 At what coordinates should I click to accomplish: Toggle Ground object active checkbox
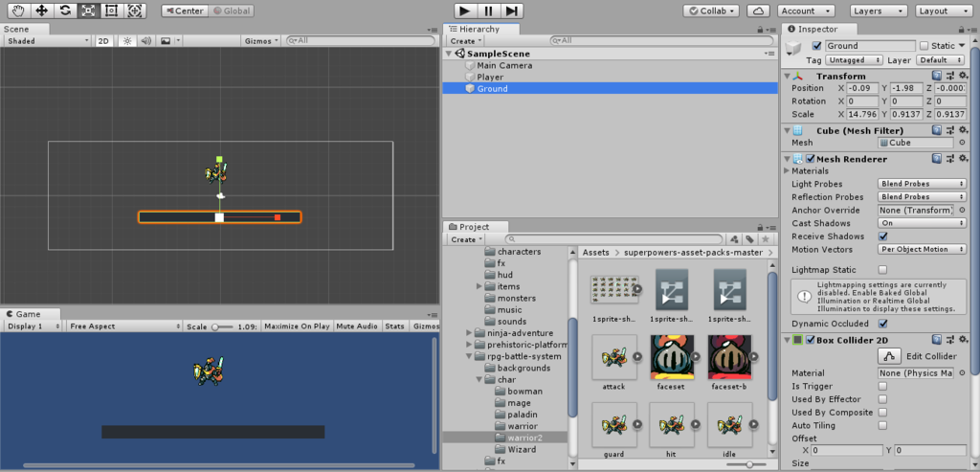point(816,46)
